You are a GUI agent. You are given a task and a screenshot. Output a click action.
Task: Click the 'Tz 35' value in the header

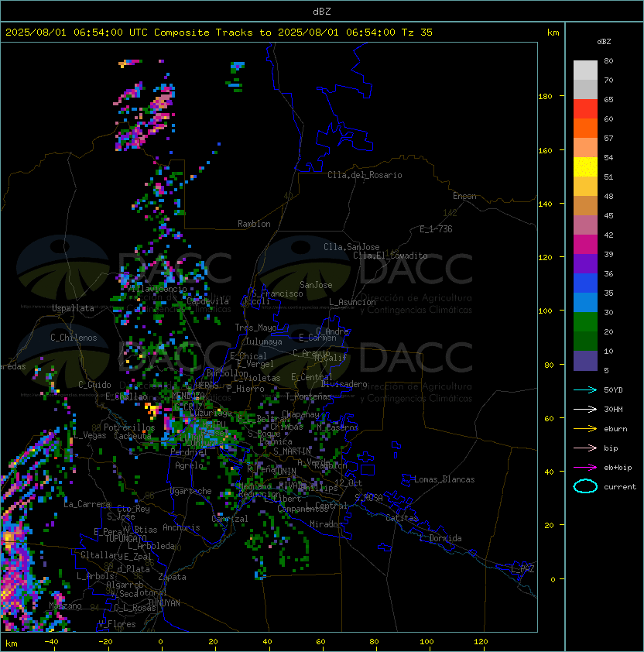[x=417, y=33]
